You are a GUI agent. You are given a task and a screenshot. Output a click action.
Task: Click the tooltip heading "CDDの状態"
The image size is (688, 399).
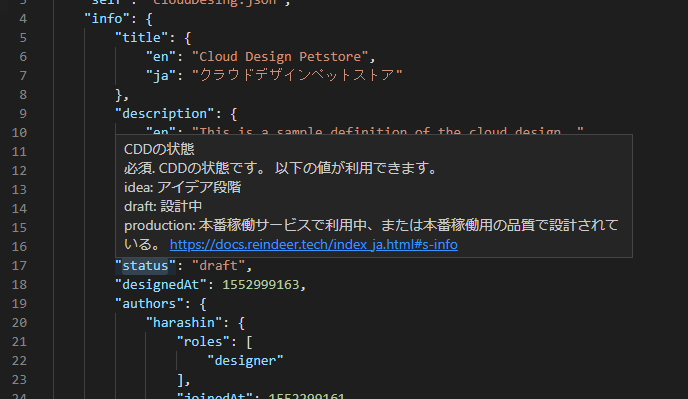(159, 149)
